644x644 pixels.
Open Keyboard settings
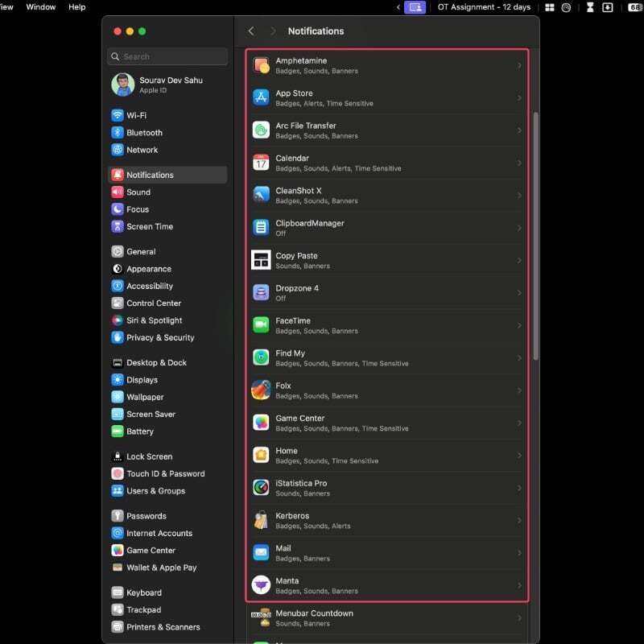tap(167, 592)
